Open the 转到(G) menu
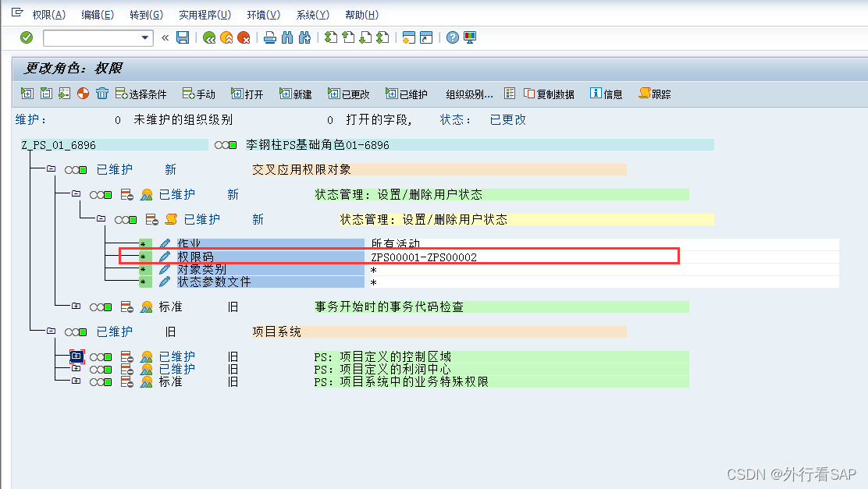This screenshot has height=489, width=868. pos(146,15)
